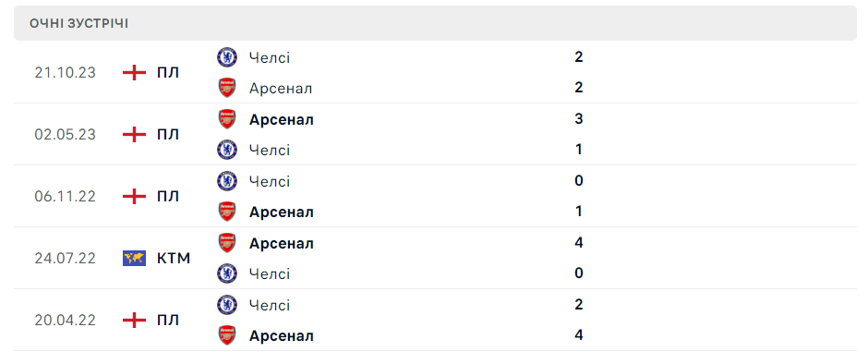This screenshot has width=868, height=352.
Task: Click world map icon beside КТМ
Action: pyautogui.click(x=134, y=259)
